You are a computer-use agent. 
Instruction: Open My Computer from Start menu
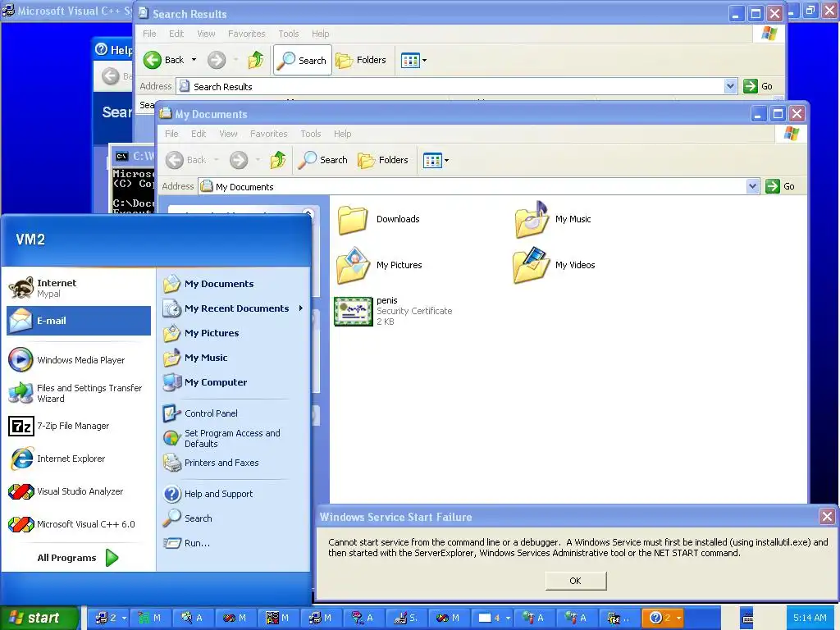coord(234,382)
